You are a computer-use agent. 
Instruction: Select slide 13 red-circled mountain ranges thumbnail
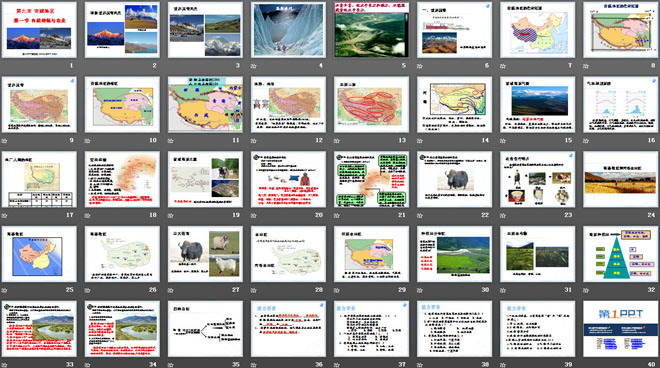(x=371, y=104)
